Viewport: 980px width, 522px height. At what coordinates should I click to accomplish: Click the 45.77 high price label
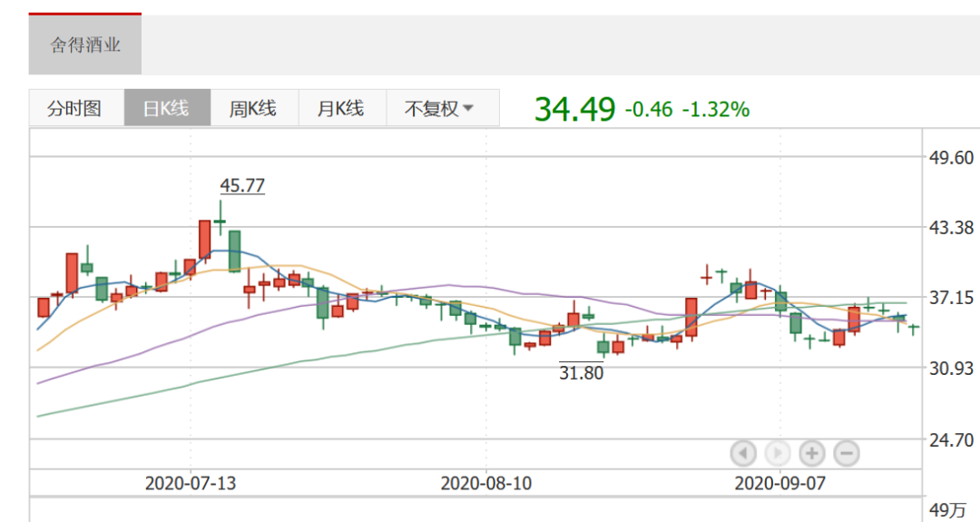(x=242, y=186)
